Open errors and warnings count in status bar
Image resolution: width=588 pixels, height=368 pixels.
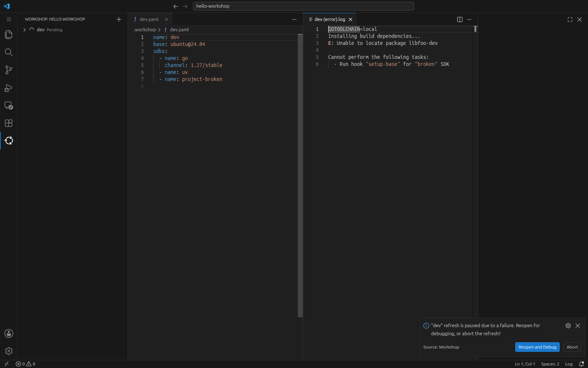[x=25, y=364]
